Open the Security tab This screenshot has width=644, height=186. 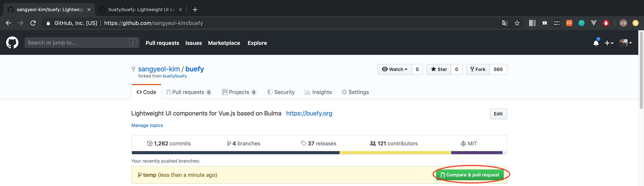[x=281, y=92]
